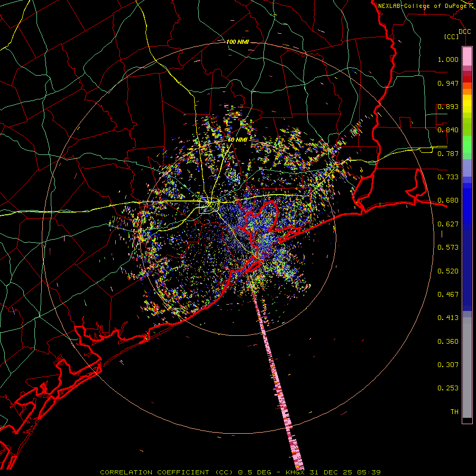
Task: Select the 0.947 scale value
Action: [448, 83]
